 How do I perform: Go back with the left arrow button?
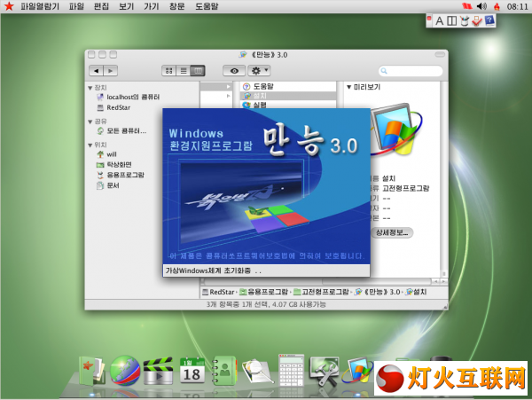96,71
